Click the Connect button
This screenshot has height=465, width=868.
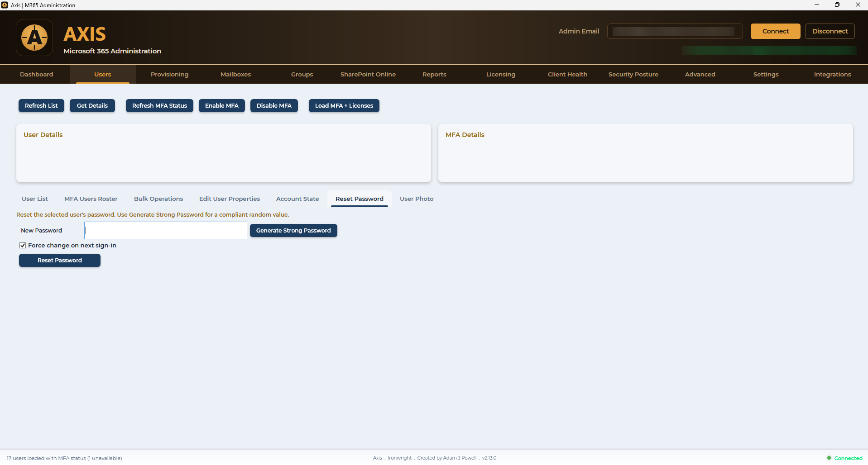pos(775,31)
